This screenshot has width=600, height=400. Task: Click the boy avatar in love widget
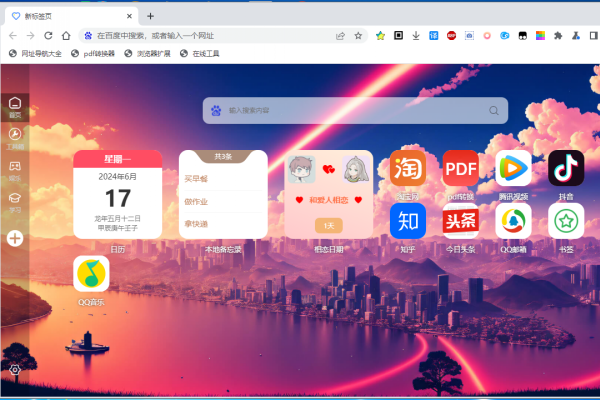[302, 169]
